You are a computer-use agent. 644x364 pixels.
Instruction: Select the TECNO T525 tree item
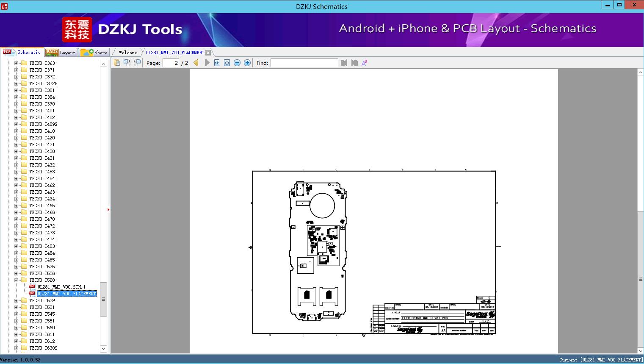42,267
